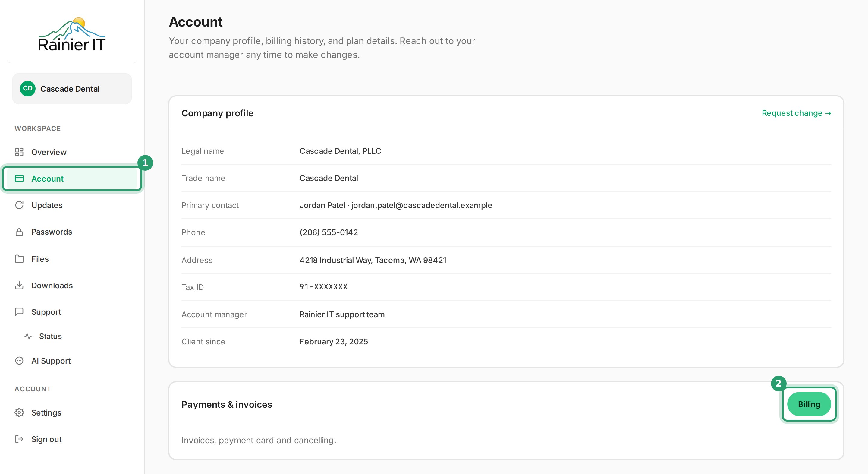868x474 pixels.
Task: Click the Files folder icon
Action: pyautogui.click(x=19, y=259)
